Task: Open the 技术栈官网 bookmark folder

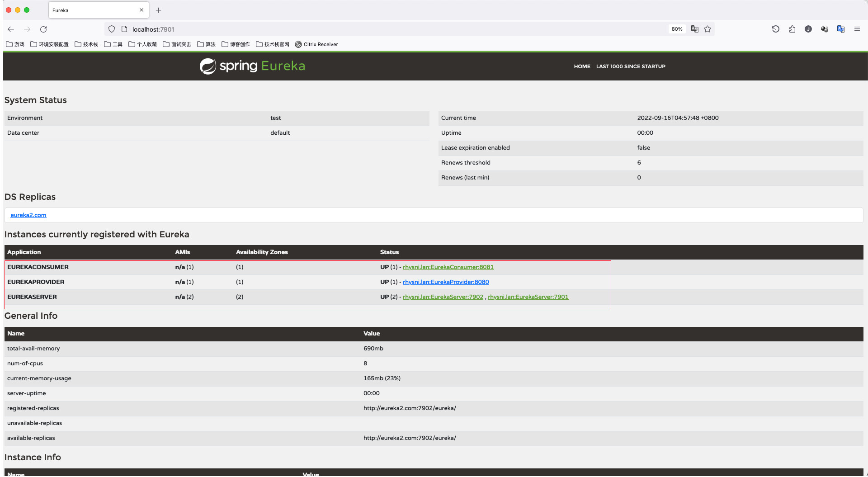Action: coord(273,44)
